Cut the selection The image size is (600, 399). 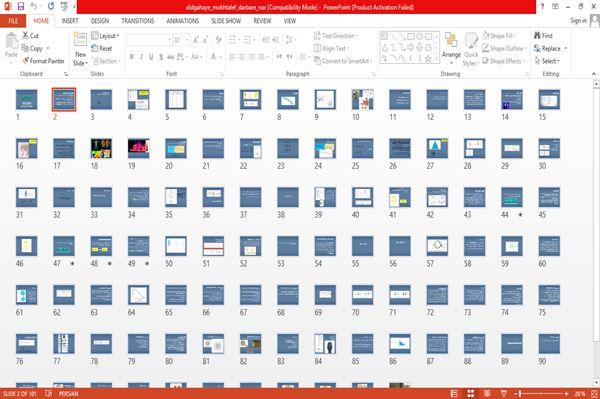pos(30,36)
